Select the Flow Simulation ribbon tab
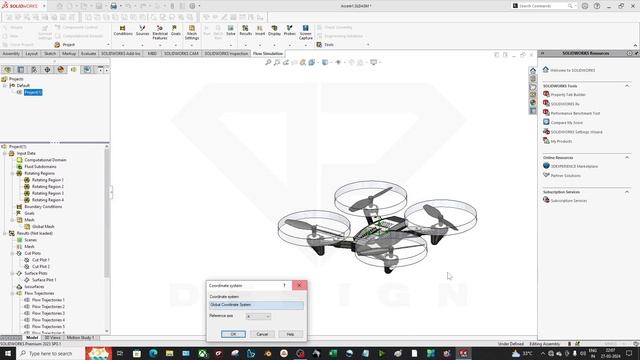Screen dimensions: 640x360 point(268,53)
